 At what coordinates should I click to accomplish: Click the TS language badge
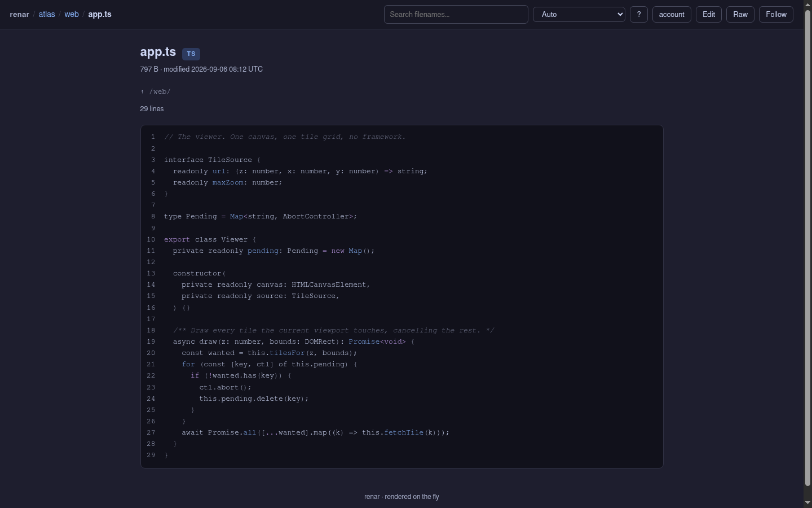coord(191,54)
